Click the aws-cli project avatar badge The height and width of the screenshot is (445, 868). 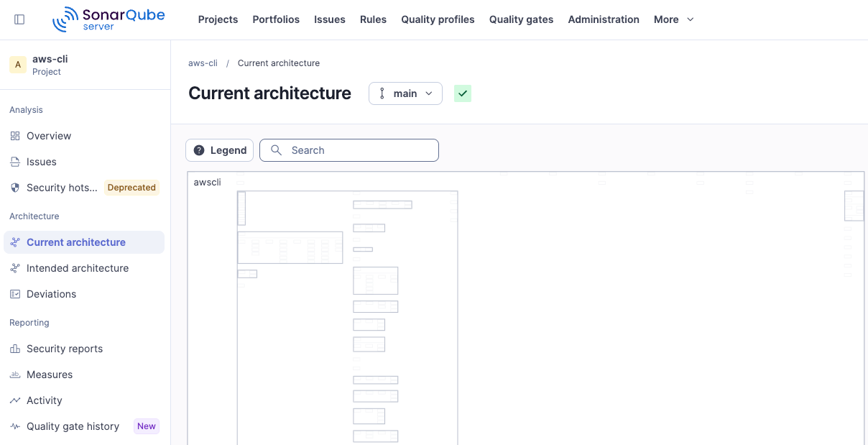pos(18,65)
